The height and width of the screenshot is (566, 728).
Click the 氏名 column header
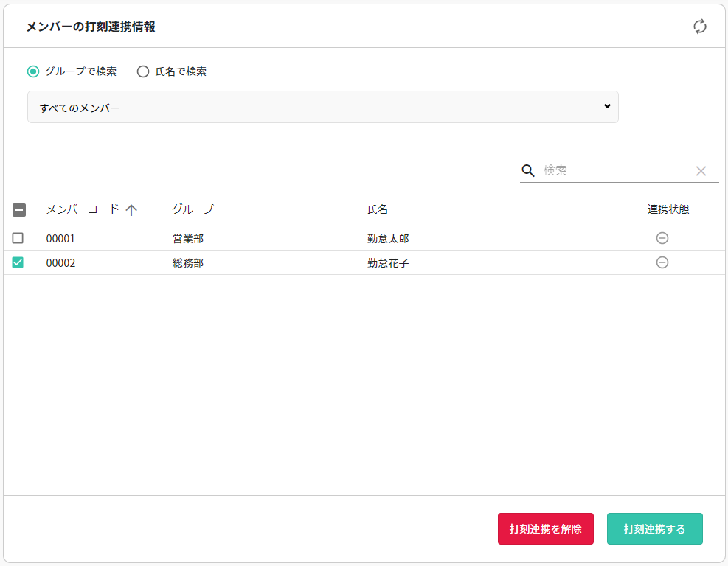(378, 209)
